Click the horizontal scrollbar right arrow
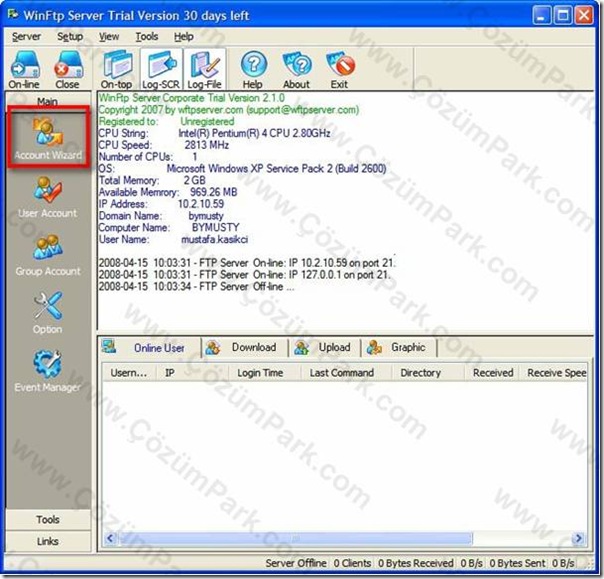Viewport: 604px width, 579px height. click(x=579, y=538)
